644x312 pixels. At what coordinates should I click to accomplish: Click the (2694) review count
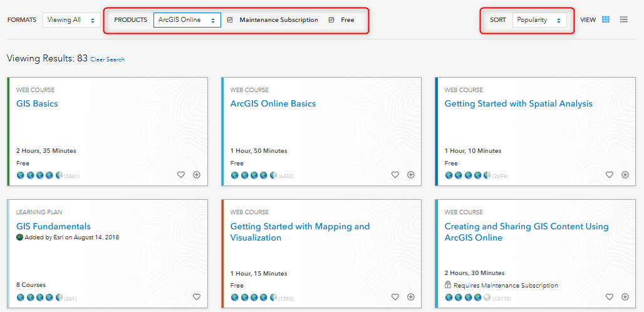coord(501,177)
